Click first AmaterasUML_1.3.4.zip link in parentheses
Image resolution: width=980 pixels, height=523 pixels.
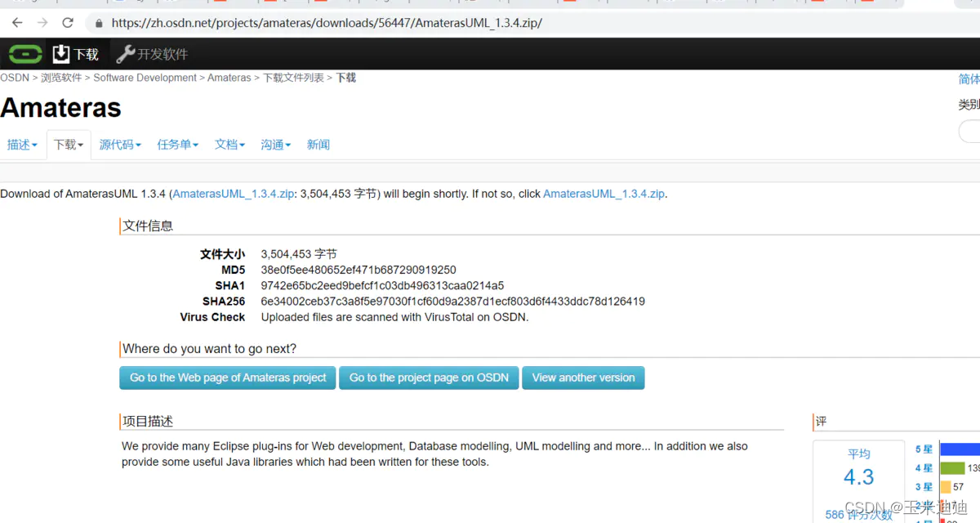234,194
